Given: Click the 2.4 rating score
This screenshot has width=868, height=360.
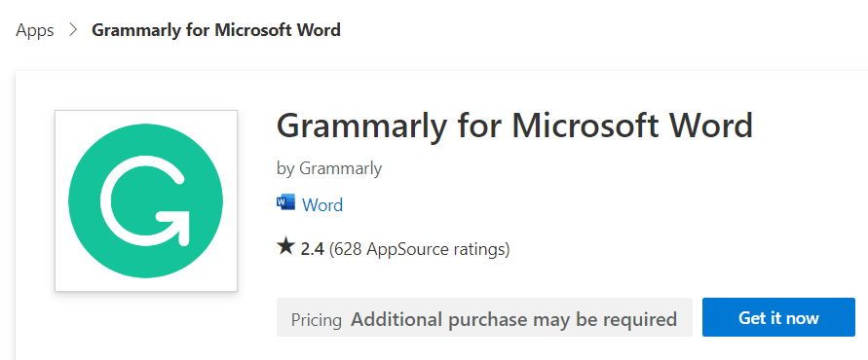Looking at the screenshot, I should point(312,249).
